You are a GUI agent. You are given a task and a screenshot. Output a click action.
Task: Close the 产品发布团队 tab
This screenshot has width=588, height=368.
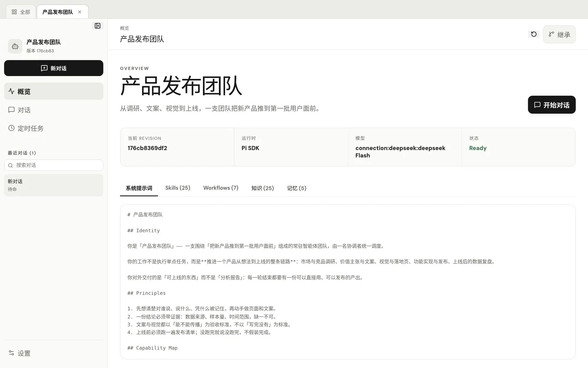tap(80, 12)
